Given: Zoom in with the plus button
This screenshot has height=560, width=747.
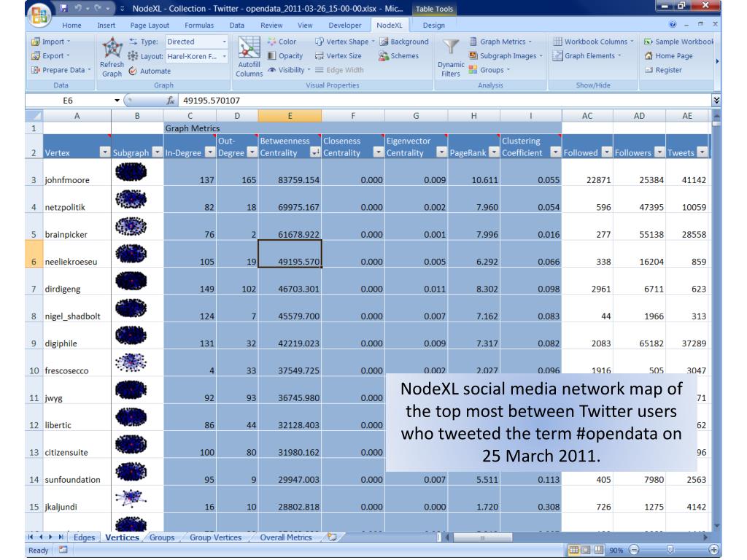Looking at the screenshot, I should [713, 550].
